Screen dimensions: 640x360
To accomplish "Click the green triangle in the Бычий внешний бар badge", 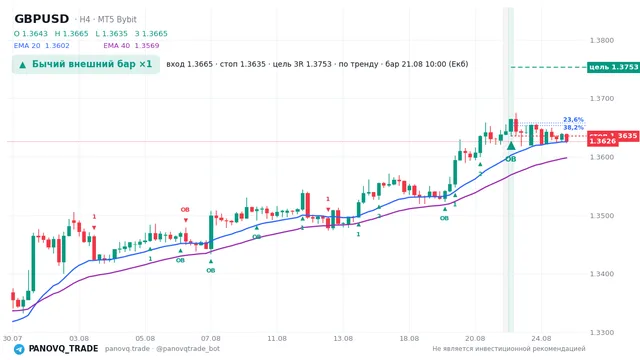I will 23,64.
